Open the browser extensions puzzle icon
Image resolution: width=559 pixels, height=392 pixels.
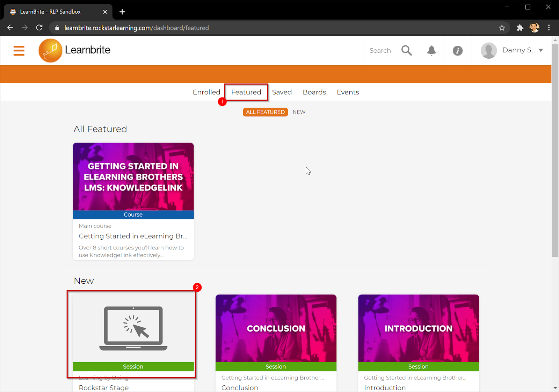(x=520, y=28)
